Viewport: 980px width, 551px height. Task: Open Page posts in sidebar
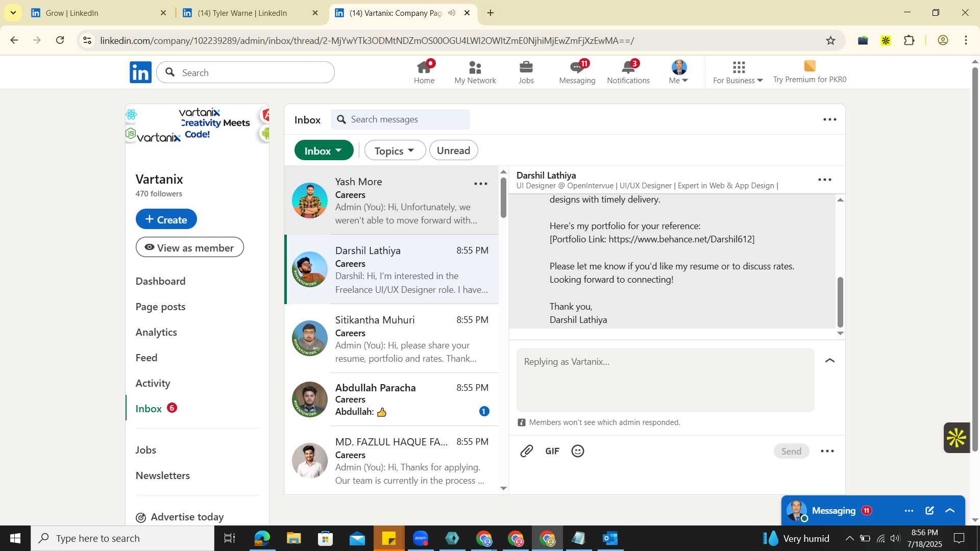click(x=160, y=307)
